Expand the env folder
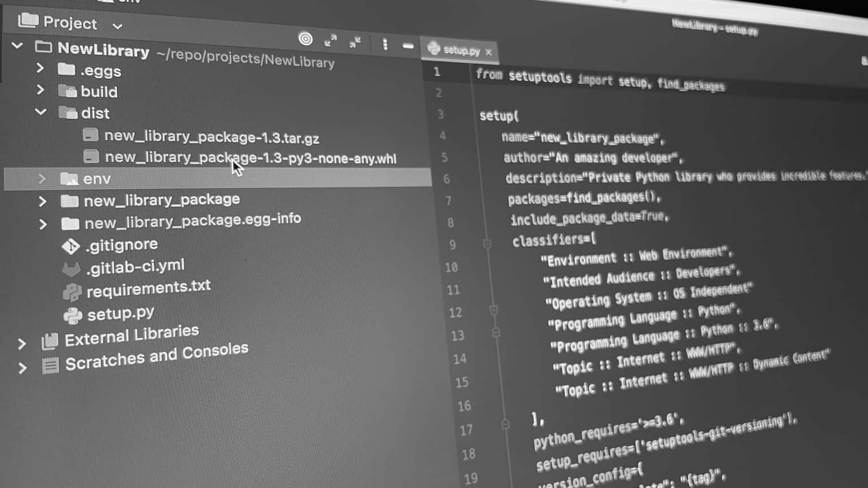Viewport: 868px width, 488px height. [x=42, y=178]
